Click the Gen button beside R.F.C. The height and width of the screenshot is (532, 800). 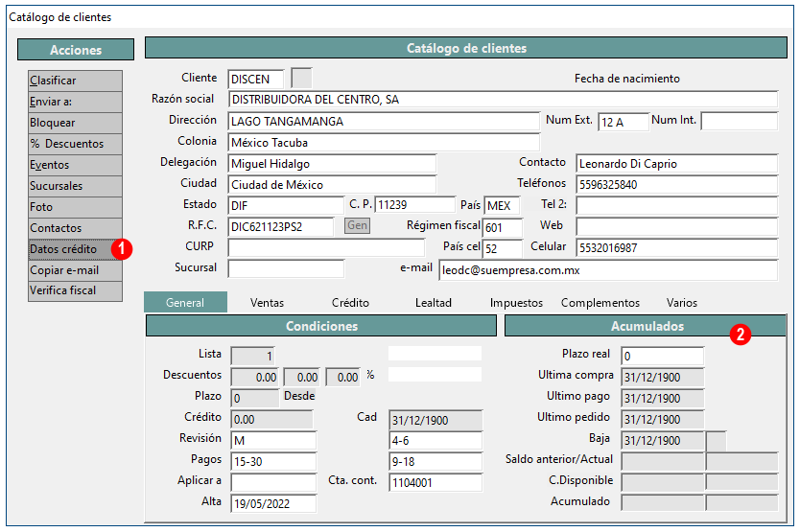[x=357, y=225]
